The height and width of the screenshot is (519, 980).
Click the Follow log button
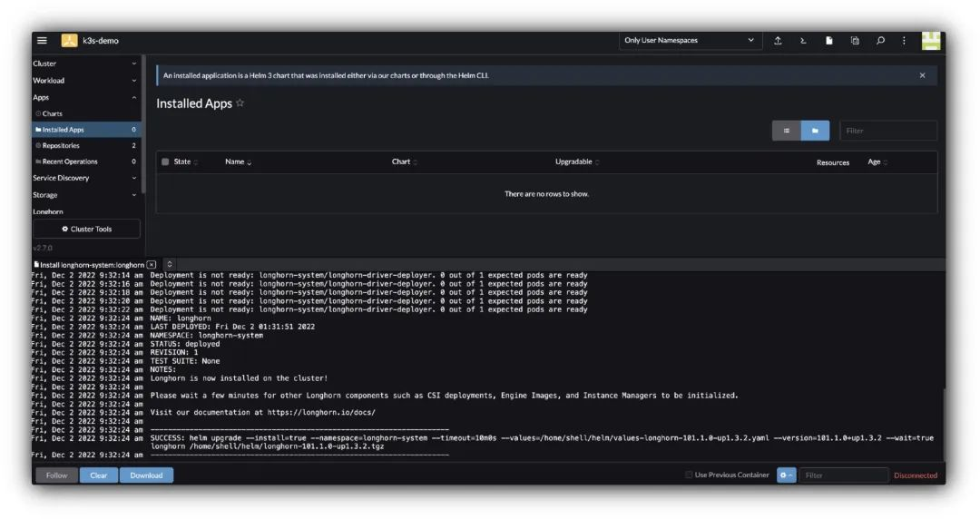click(x=56, y=475)
